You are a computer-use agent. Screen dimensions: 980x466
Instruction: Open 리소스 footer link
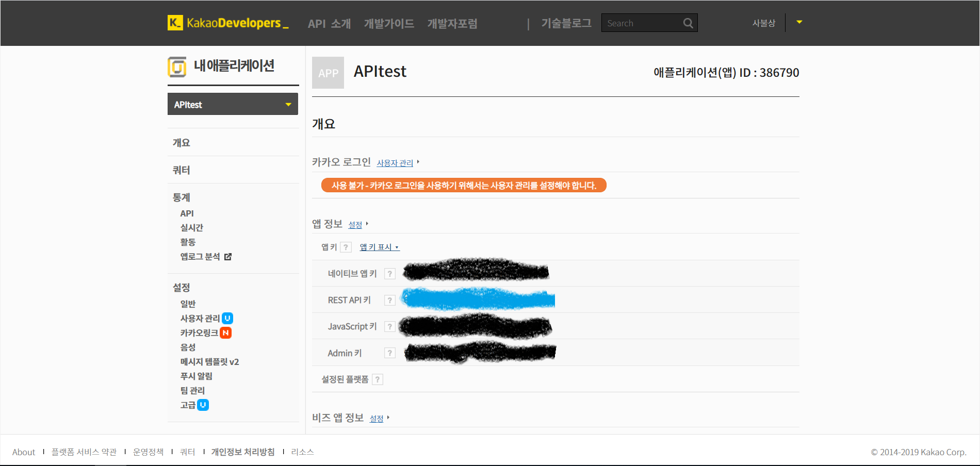302,452
